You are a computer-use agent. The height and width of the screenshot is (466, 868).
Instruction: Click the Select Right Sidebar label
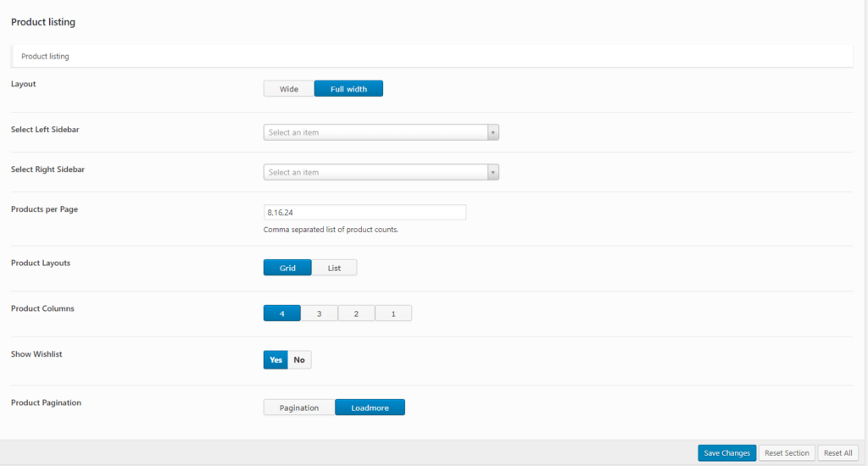(x=47, y=169)
